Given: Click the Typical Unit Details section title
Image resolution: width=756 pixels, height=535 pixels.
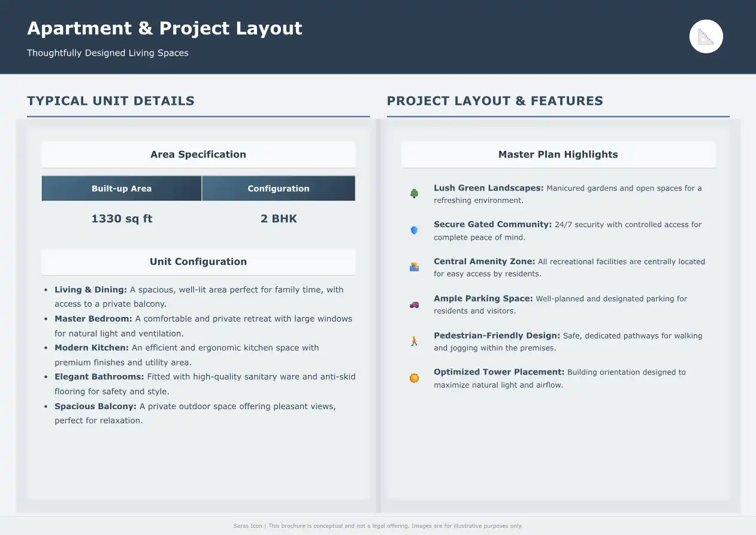Looking at the screenshot, I should (111, 101).
